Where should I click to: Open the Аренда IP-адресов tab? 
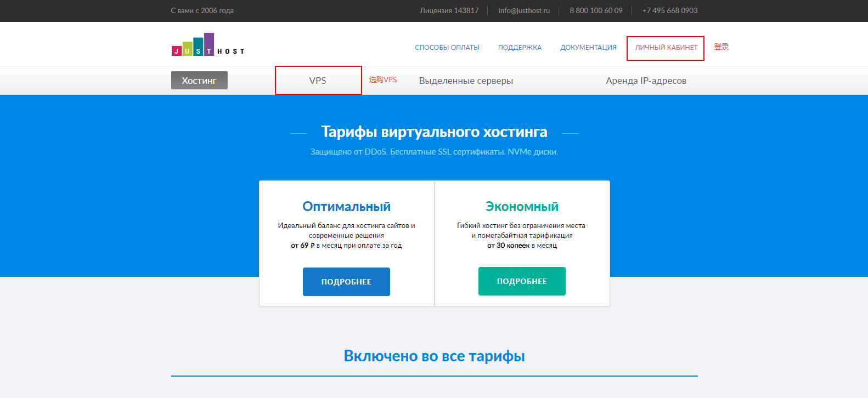pyautogui.click(x=646, y=81)
